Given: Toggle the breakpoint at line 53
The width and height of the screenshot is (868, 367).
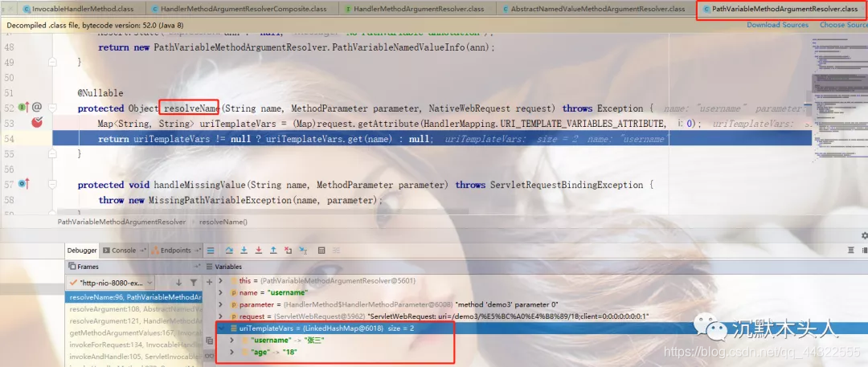Looking at the screenshot, I should (x=37, y=123).
